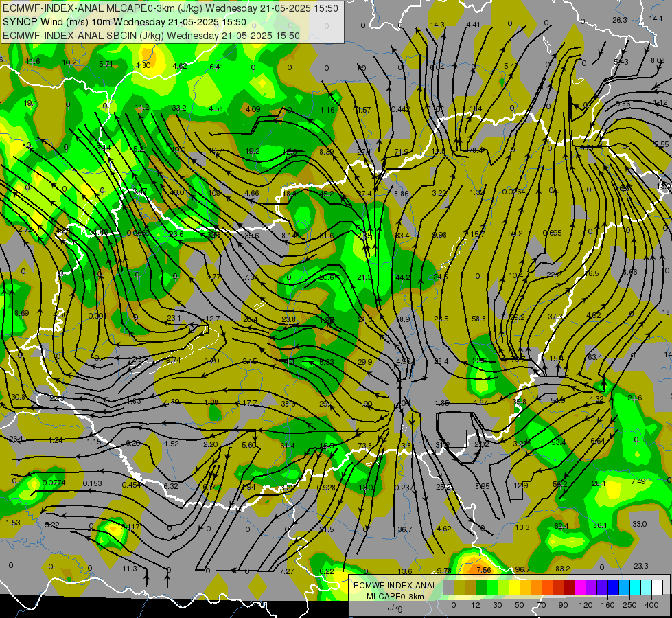Click the map value 58.8

[478, 319]
